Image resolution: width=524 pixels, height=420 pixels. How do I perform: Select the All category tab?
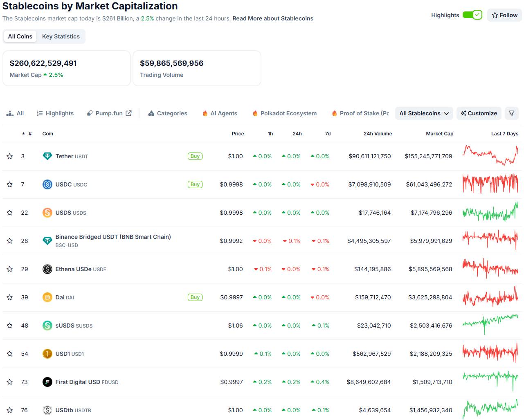pos(15,113)
